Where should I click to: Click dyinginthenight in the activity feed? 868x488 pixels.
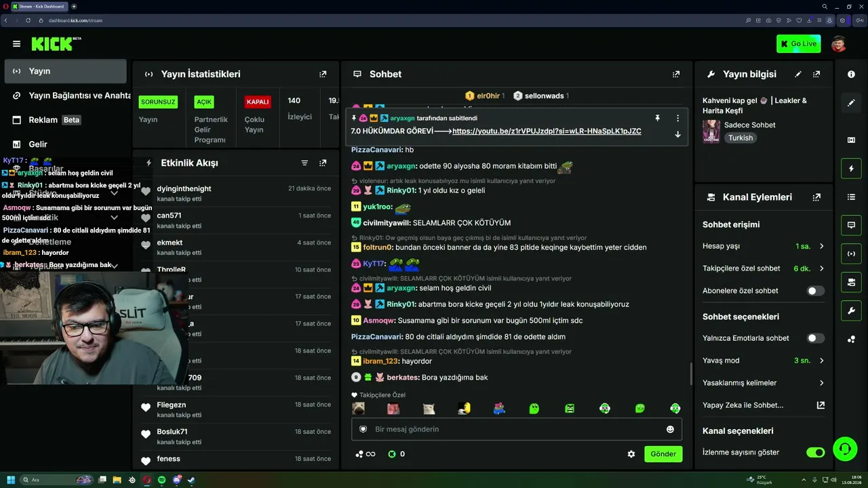point(184,188)
